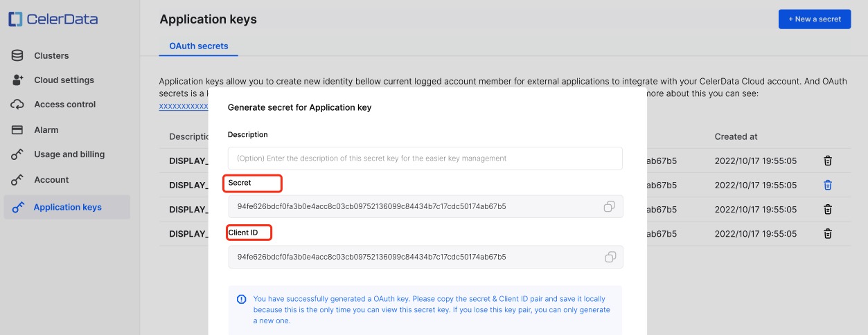This screenshot has width=868, height=335.
Task: Delete the third application key row
Action: tap(827, 209)
